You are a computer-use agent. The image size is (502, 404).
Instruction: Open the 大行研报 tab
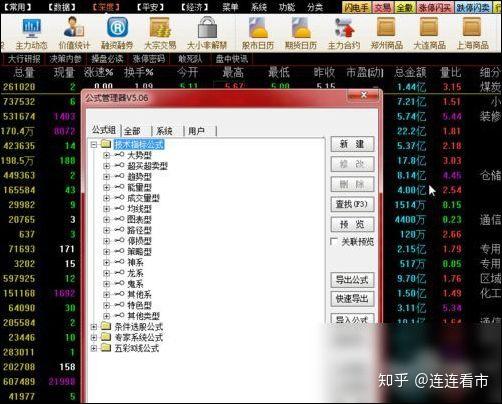click(24, 59)
